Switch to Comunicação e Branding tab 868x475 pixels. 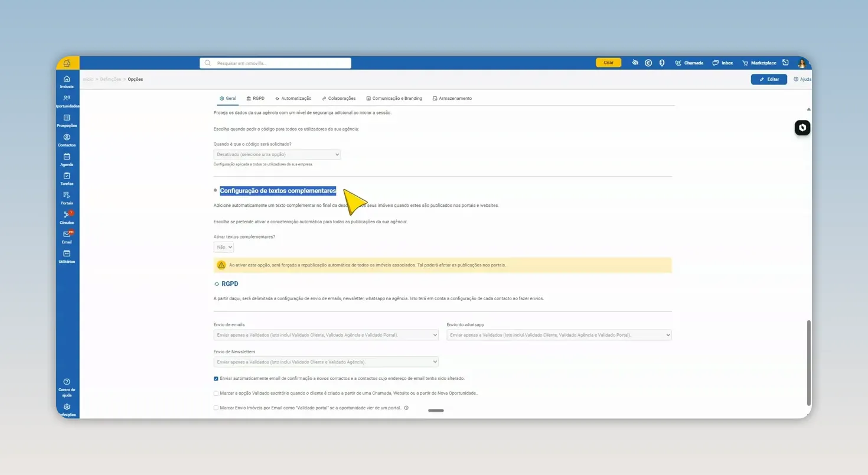click(394, 99)
